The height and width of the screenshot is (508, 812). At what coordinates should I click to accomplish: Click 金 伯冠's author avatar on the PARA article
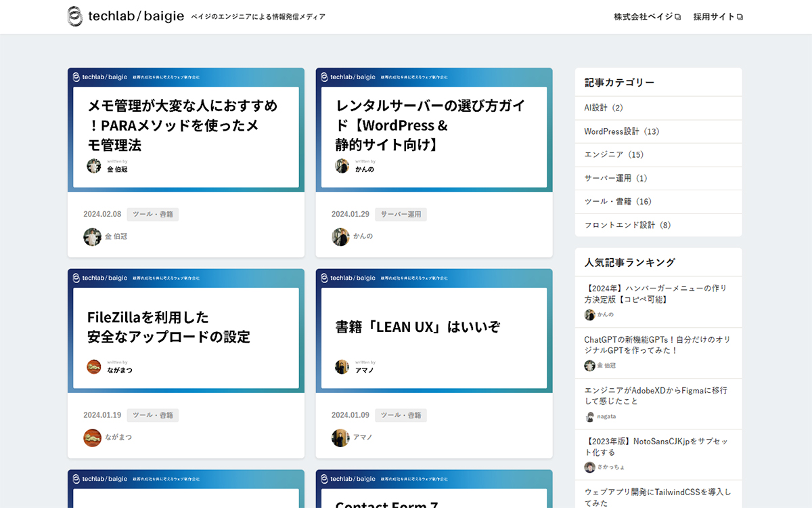tap(93, 237)
